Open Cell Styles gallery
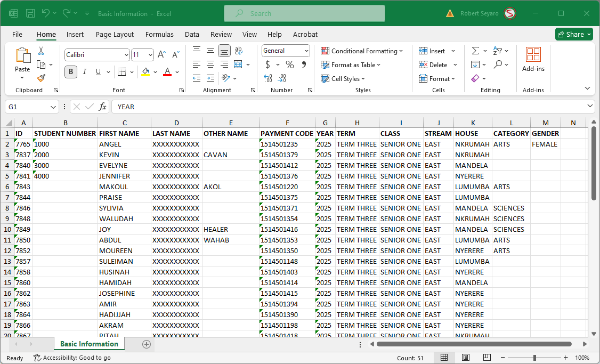 coord(344,78)
